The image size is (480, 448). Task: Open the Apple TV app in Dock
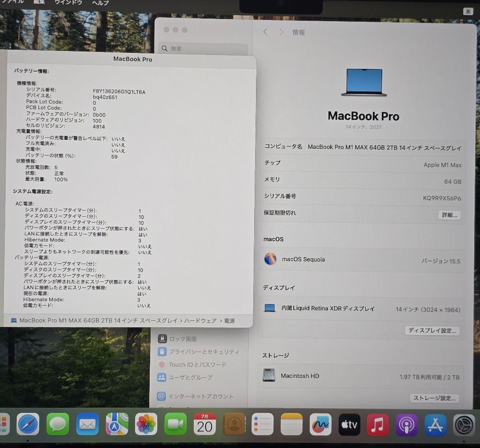click(349, 424)
